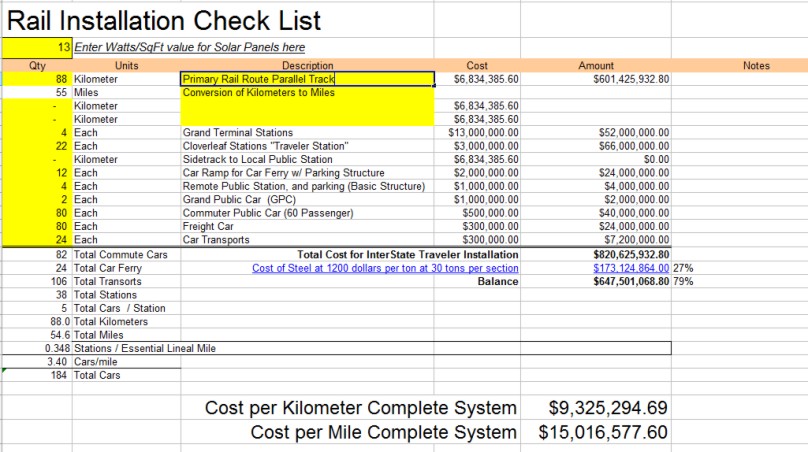Select the Sidetrack to Local Public Station cell
The width and height of the screenshot is (808, 452).
click(x=307, y=159)
